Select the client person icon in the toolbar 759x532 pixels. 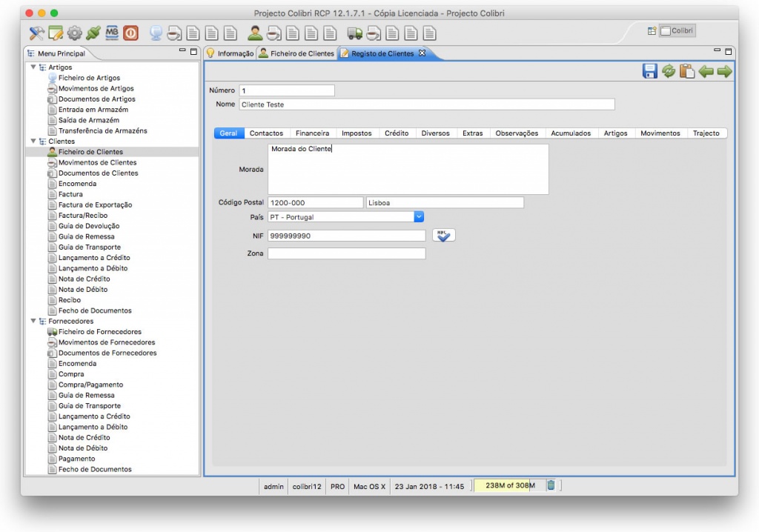pos(254,33)
